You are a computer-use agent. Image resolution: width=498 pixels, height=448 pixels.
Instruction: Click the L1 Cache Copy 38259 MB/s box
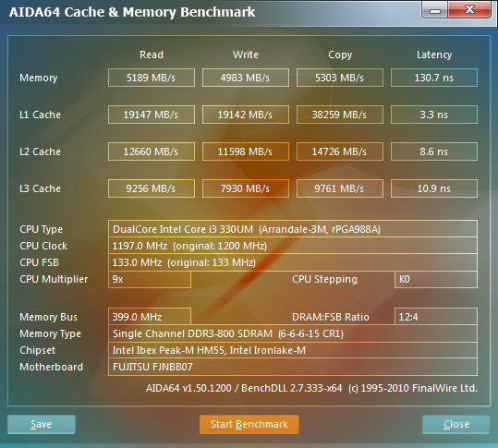click(340, 115)
